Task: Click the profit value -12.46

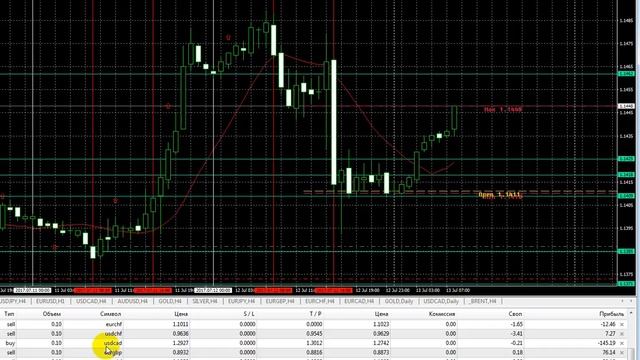Action: 608,324
